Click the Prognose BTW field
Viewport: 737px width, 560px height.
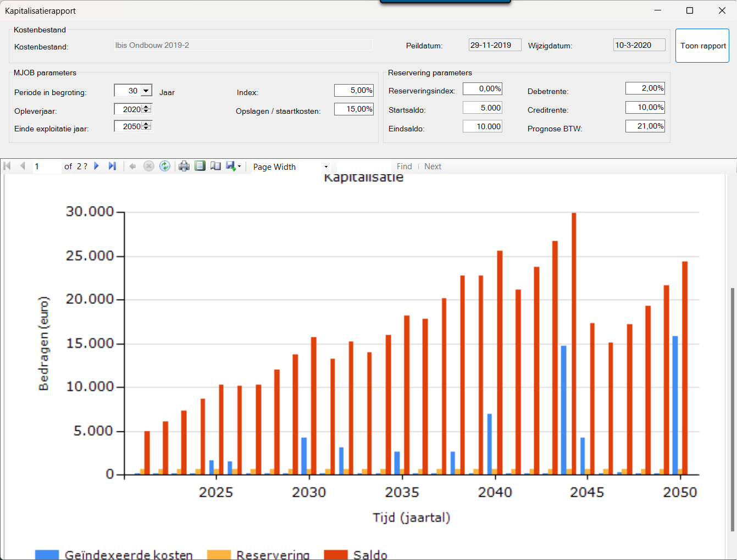click(645, 126)
